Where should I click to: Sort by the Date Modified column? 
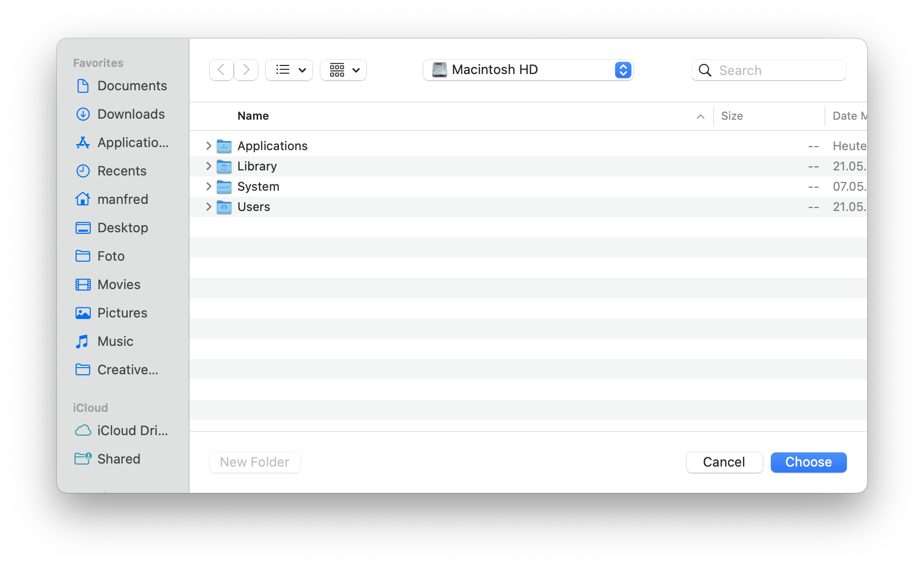pyautogui.click(x=849, y=116)
